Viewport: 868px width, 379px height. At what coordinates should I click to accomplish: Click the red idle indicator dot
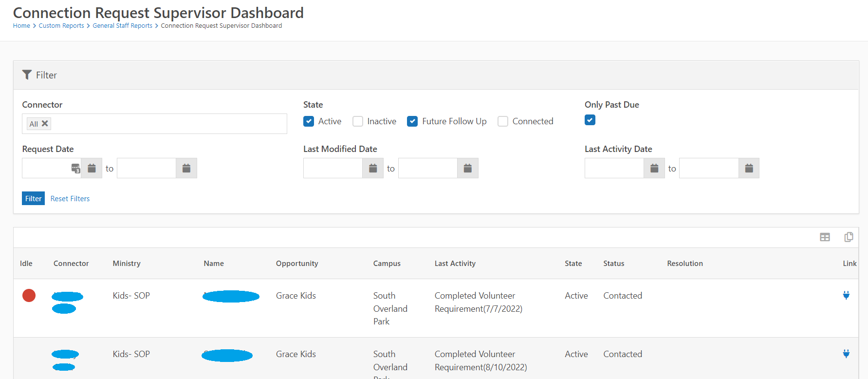point(29,295)
